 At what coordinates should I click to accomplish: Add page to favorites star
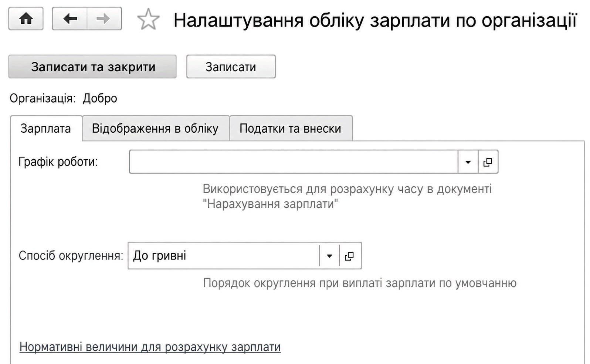click(x=148, y=19)
